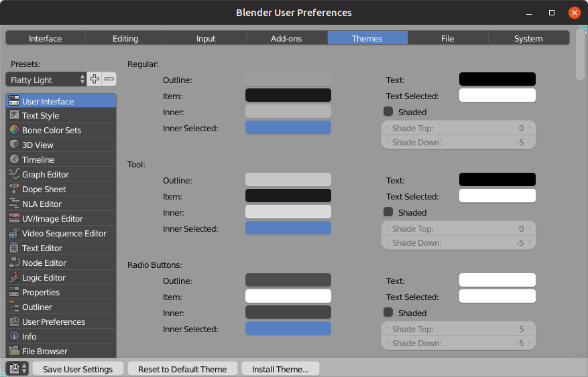Open the Flatty Light presets dropdown
The image size is (588, 377).
(46, 80)
